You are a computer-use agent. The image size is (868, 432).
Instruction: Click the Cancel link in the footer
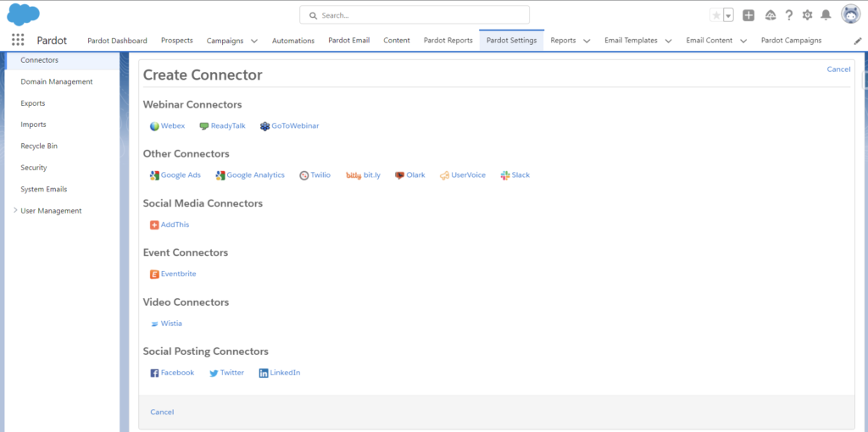click(162, 412)
